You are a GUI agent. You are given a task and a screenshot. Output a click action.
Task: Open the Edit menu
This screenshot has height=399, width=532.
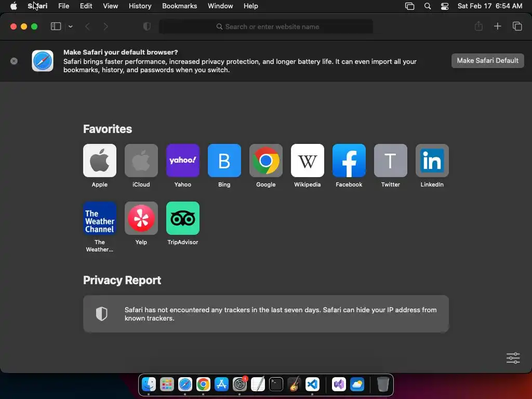tap(86, 6)
